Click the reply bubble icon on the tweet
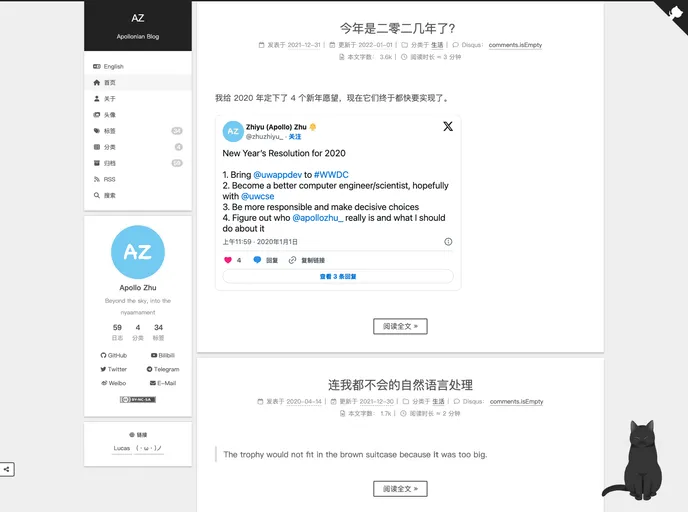Image resolution: width=688 pixels, height=512 pixels. [258, 260]
